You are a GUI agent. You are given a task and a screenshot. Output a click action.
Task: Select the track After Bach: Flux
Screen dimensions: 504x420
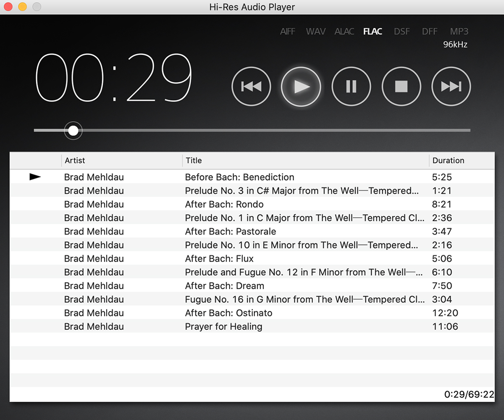(252, 258)
